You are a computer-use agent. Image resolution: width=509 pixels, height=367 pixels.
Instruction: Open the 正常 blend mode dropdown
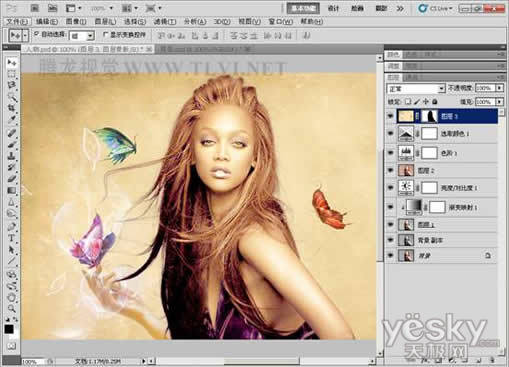416,88
